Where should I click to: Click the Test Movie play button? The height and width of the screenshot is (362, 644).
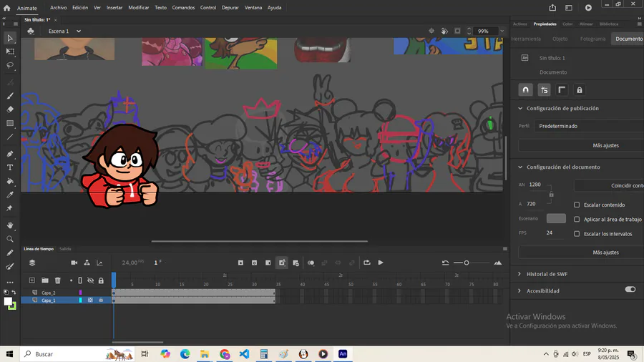tap(589, 8)
